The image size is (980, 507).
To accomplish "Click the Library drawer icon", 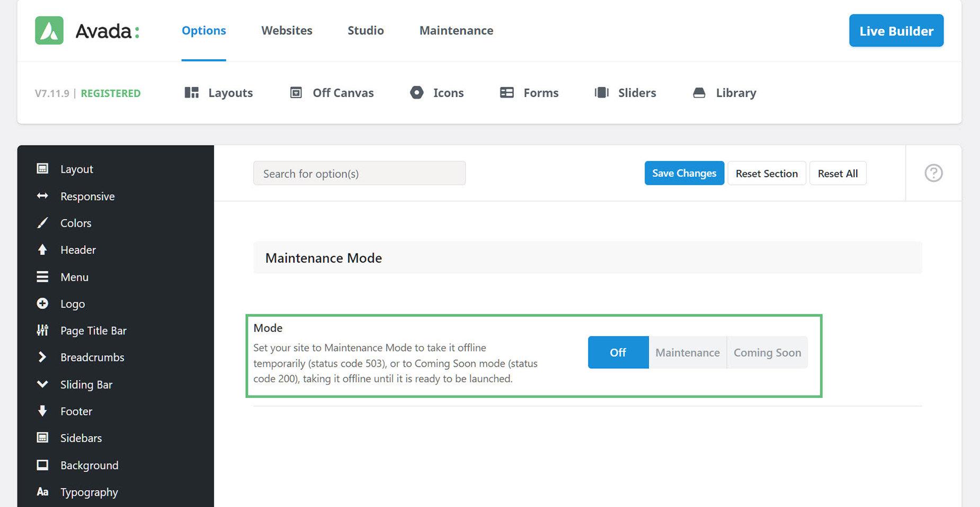I will pyautogui.click(x=699, y=93).
